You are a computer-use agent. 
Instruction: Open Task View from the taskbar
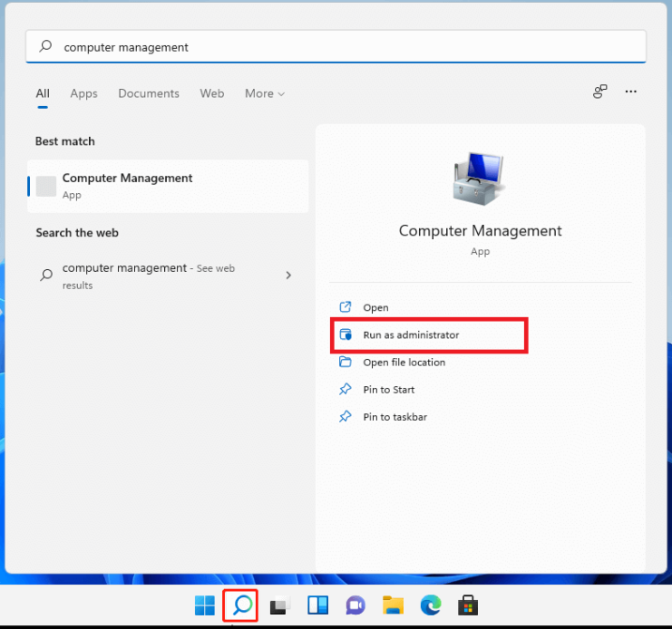point(279,605)
